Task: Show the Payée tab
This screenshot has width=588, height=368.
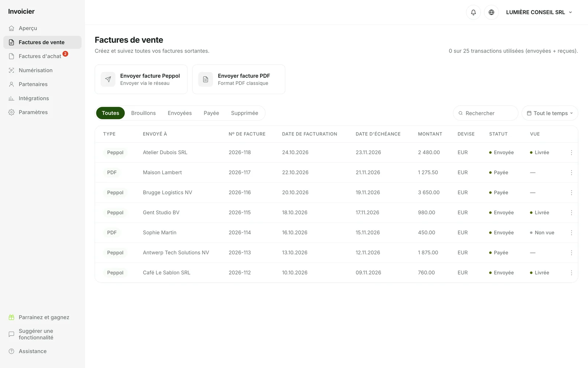Action: pyautogui.click(x=211, y=113)
